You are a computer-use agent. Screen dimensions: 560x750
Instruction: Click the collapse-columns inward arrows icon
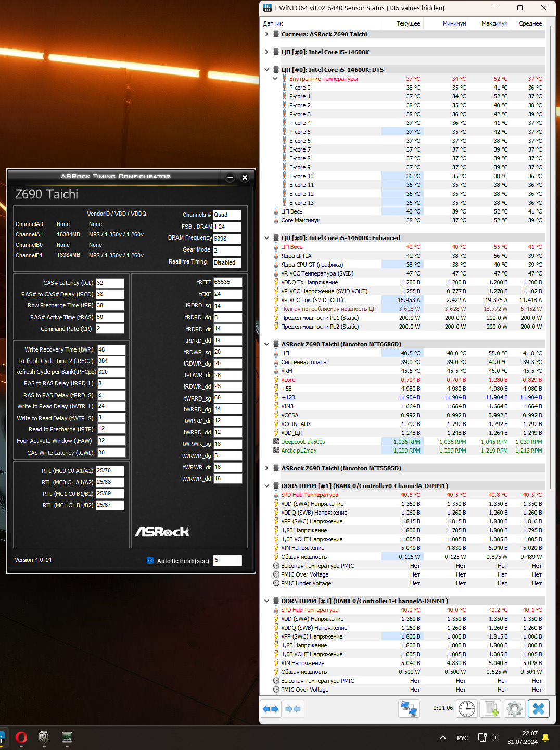click(293, 709)
